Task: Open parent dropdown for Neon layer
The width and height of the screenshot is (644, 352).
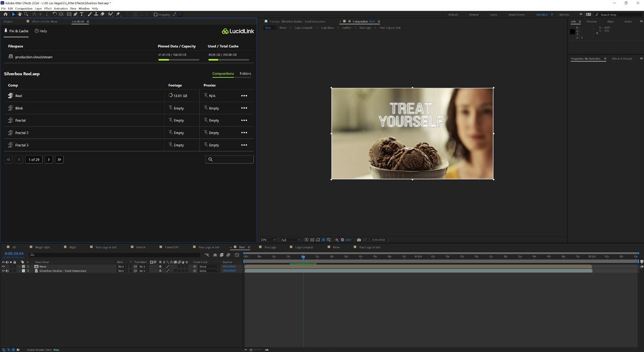Action: (209, 267)
